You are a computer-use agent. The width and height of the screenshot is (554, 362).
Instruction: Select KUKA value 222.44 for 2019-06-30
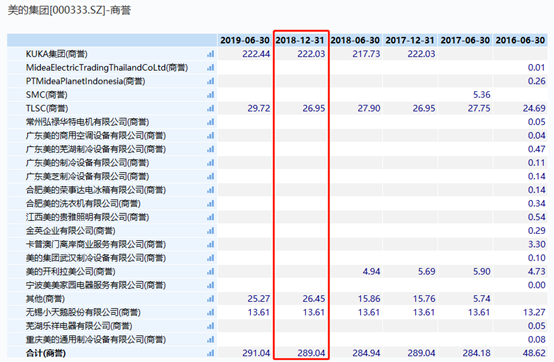(256, 54)
